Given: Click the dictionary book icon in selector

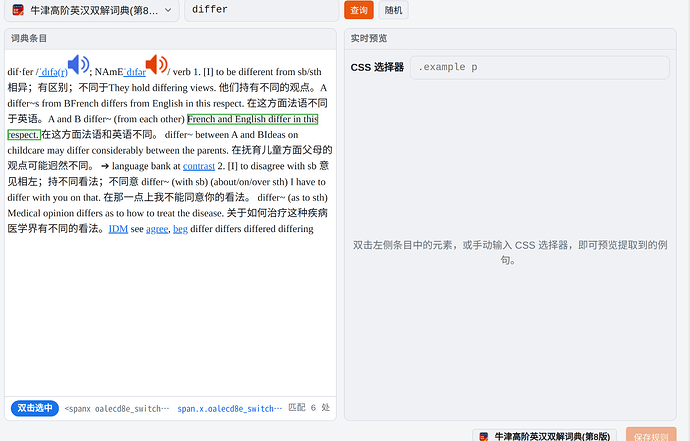Looking at the screenshot, I should coord(18,10).
